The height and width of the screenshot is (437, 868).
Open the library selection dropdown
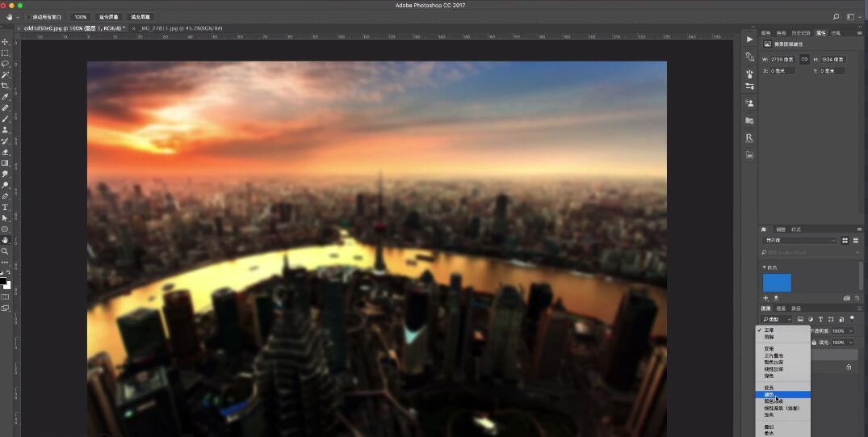(x=800, y=241)
